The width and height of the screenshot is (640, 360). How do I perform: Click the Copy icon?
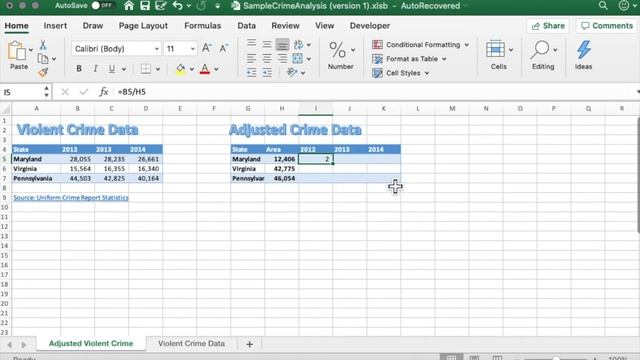43,58
